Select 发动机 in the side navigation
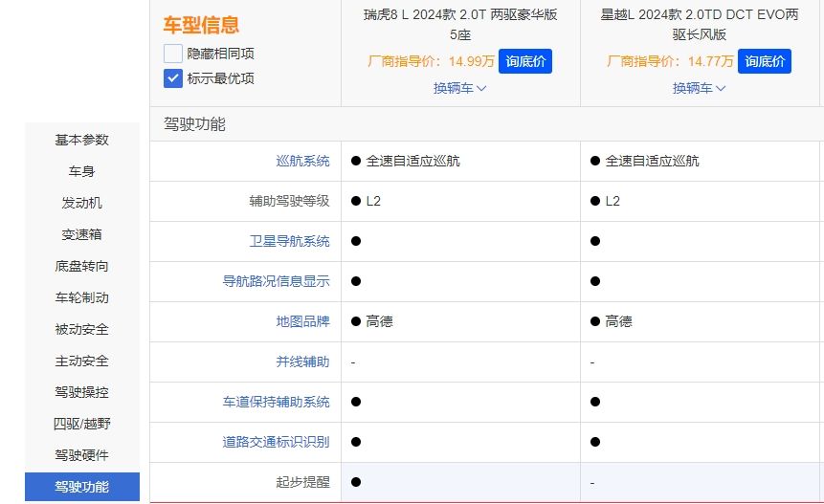The height and width of the screenshot is (504, 824). [x=82, y=203]
